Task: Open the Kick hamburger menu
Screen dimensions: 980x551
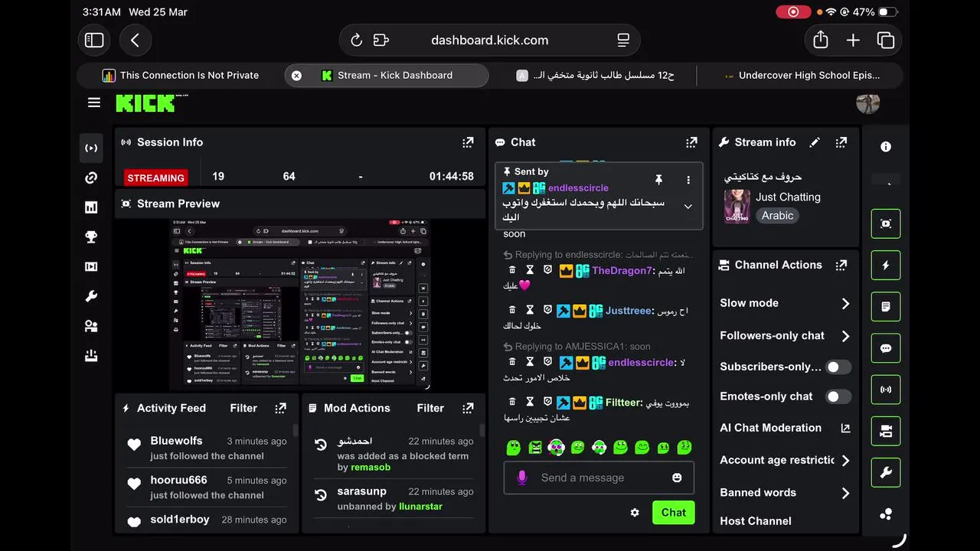Action: (94, 103)
